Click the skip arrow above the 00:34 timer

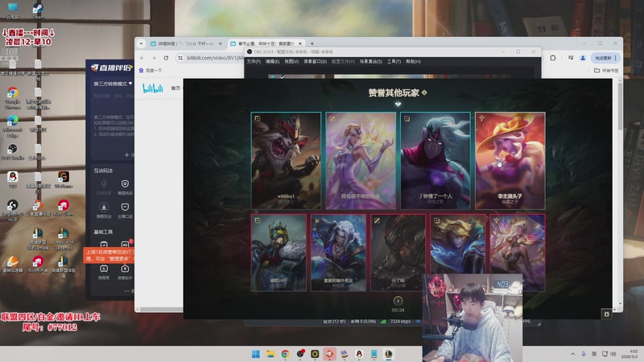tap(398, 301)
